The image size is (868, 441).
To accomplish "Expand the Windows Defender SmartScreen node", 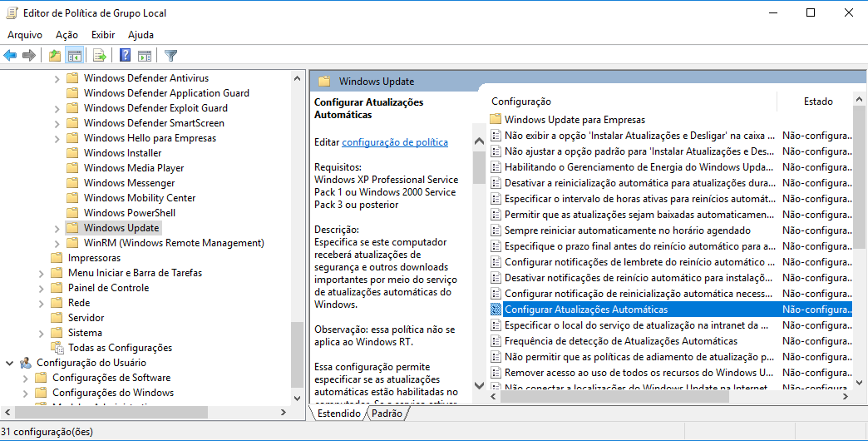I will point(57,123).
